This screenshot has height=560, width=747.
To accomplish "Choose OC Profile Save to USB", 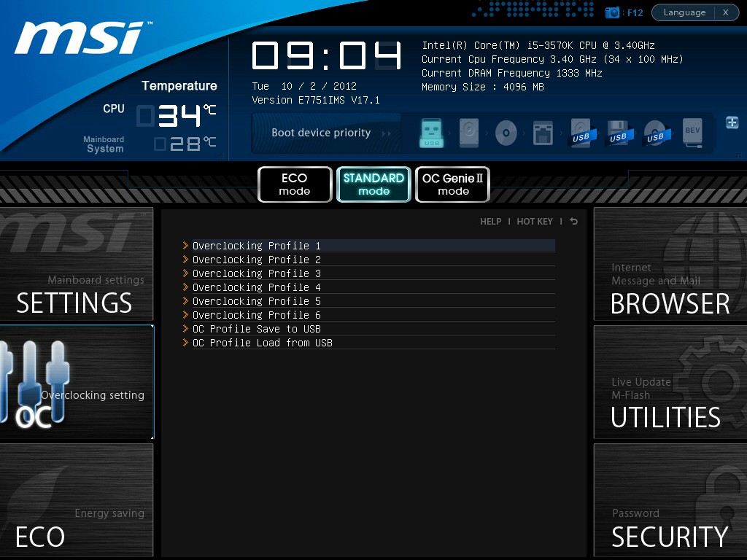I will [373, 328].
